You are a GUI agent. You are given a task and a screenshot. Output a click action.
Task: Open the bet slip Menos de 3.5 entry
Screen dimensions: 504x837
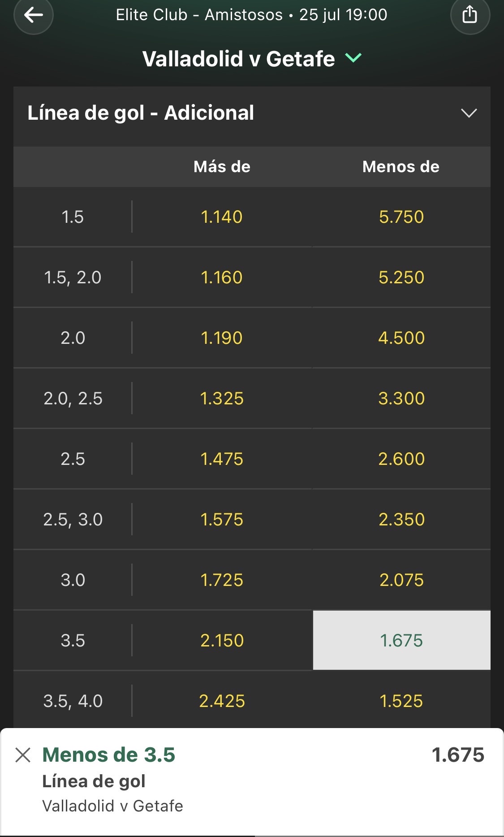point(252,781)
